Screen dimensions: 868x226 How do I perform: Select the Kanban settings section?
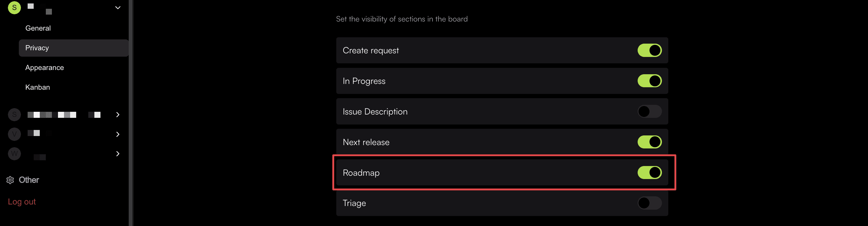[37, 87]
